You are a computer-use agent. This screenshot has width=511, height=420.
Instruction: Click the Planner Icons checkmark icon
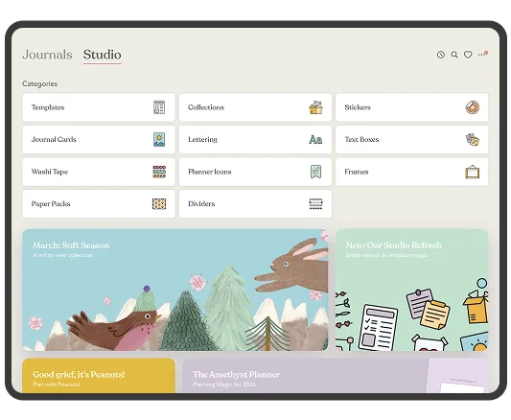point(315,172)
